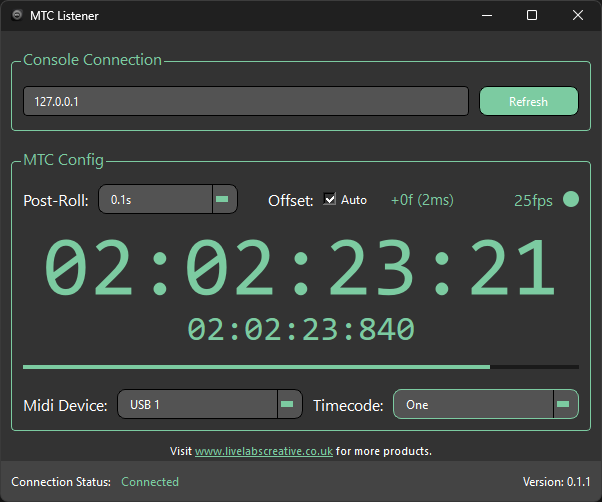Screen dimensions: 602x502
Task: Close the MTC Listener window
Action: pos(578,16)
